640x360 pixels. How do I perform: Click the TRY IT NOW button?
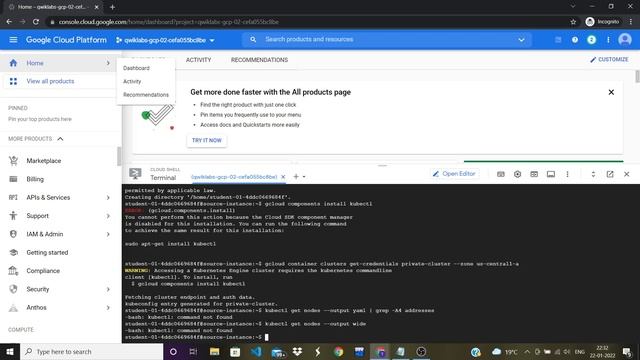pyautogui.click(x=207, y=140)
